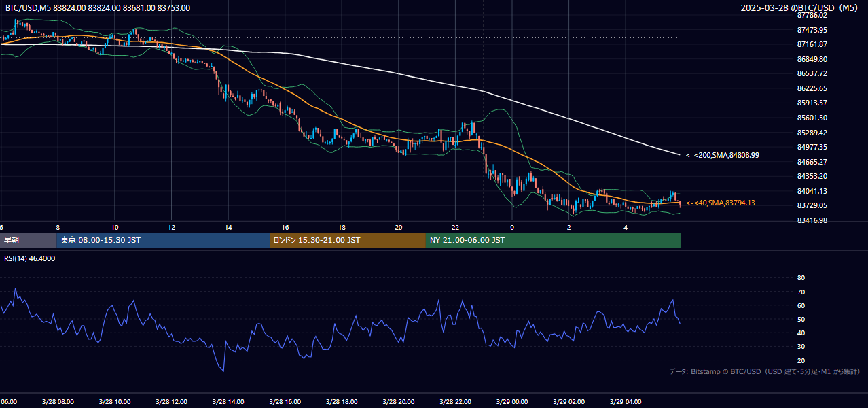Viewport: 868px width, 408px height.
Task: Click the 3/29 04:00 date label
Action: tap(626, 402)
